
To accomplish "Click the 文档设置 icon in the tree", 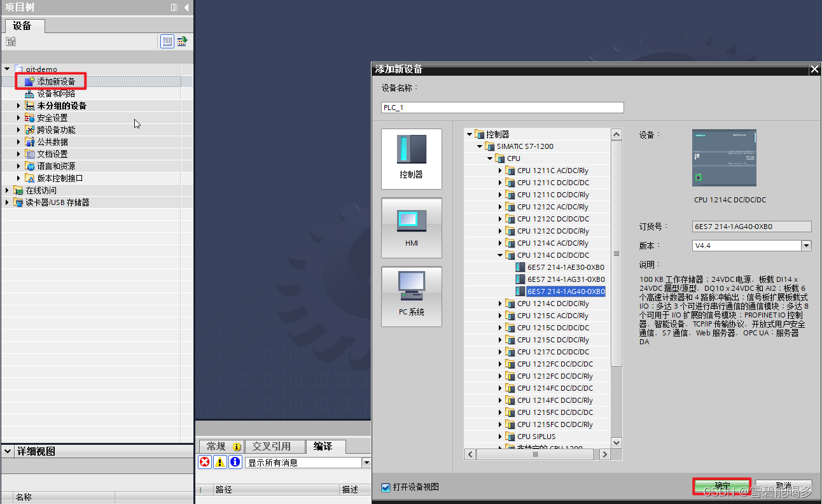I will (x=29, y=154).
